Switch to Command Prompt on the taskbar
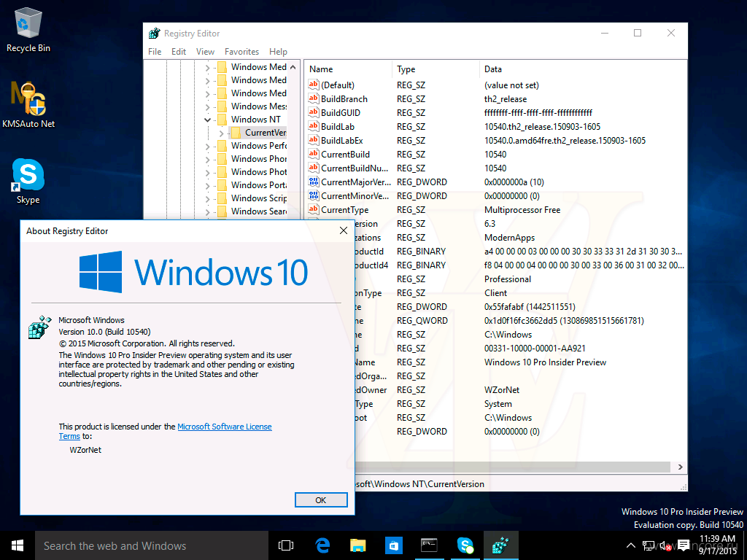 coord(429,545)
